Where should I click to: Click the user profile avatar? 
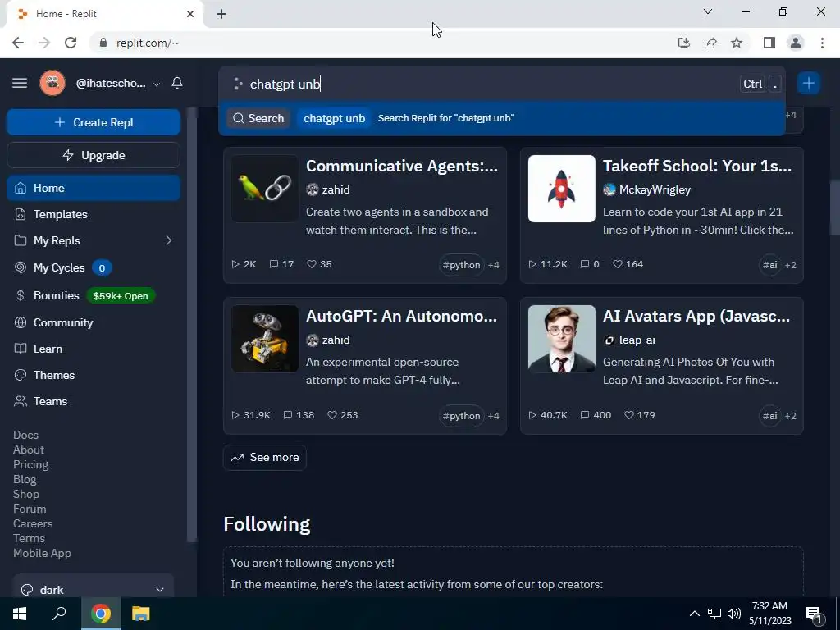click(52, 83)
